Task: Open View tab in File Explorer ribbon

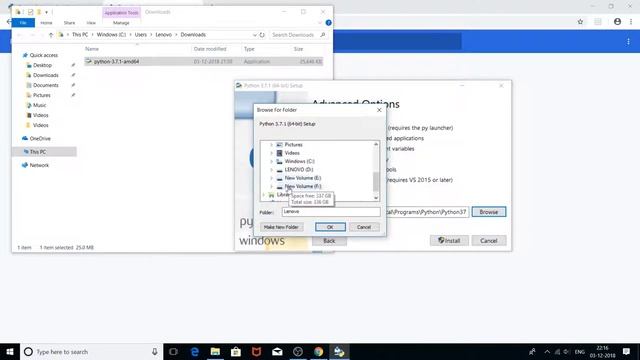Action: 91,23
